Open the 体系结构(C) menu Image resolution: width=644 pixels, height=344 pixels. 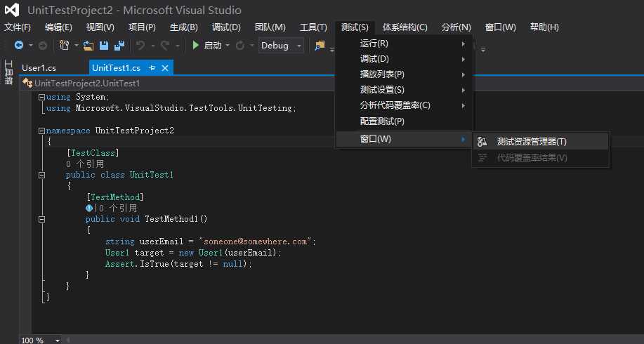405,27
